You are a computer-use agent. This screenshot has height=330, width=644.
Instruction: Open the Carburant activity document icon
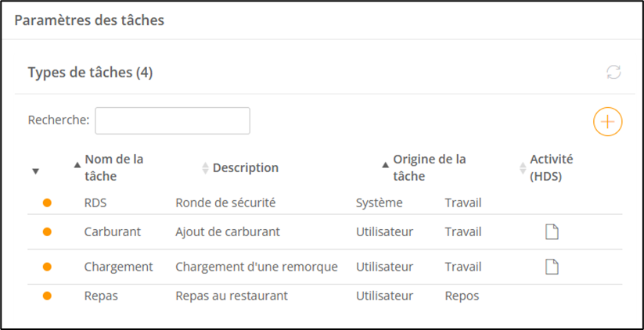click(x=552, y=231)
